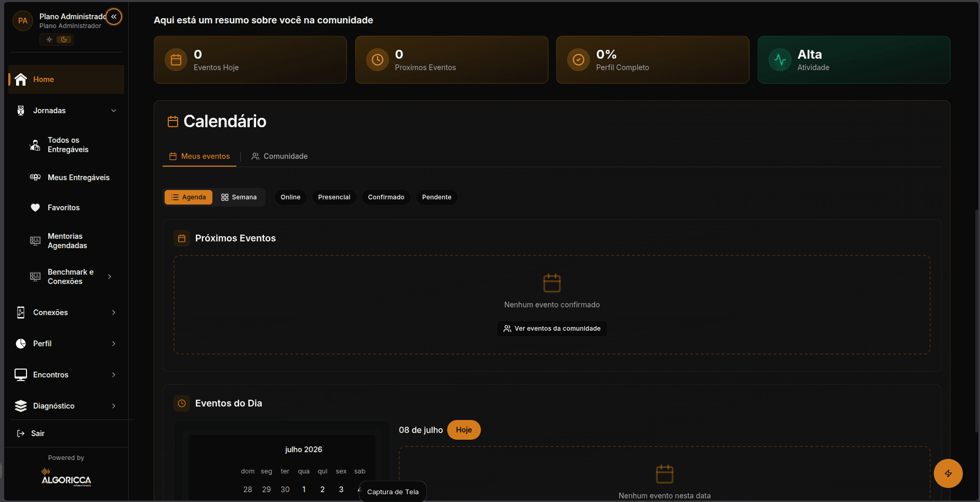Switch to dark theme moon toggle
980x502 pixels.
click(64, 39)
